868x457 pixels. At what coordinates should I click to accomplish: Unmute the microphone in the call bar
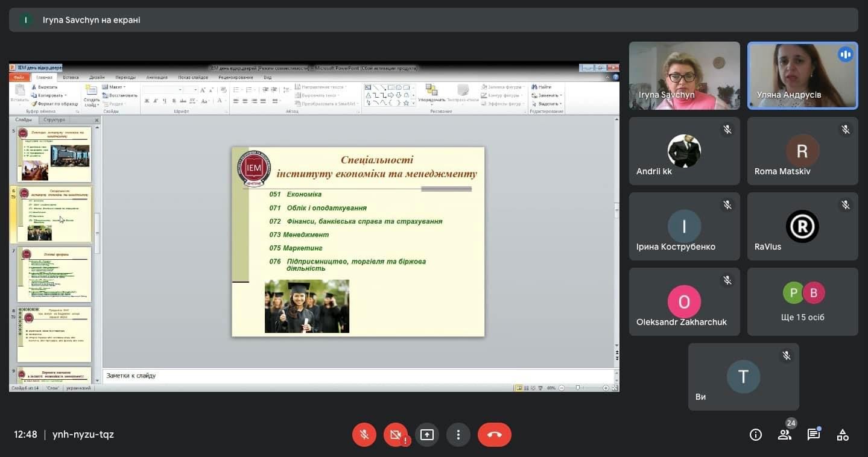point(364,435)
